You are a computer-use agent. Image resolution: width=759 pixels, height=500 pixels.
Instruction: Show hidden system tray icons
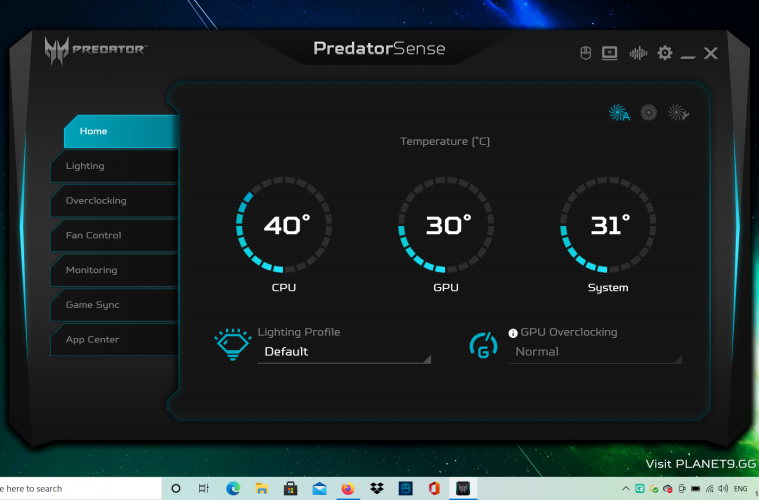click(x=626, y=488)
